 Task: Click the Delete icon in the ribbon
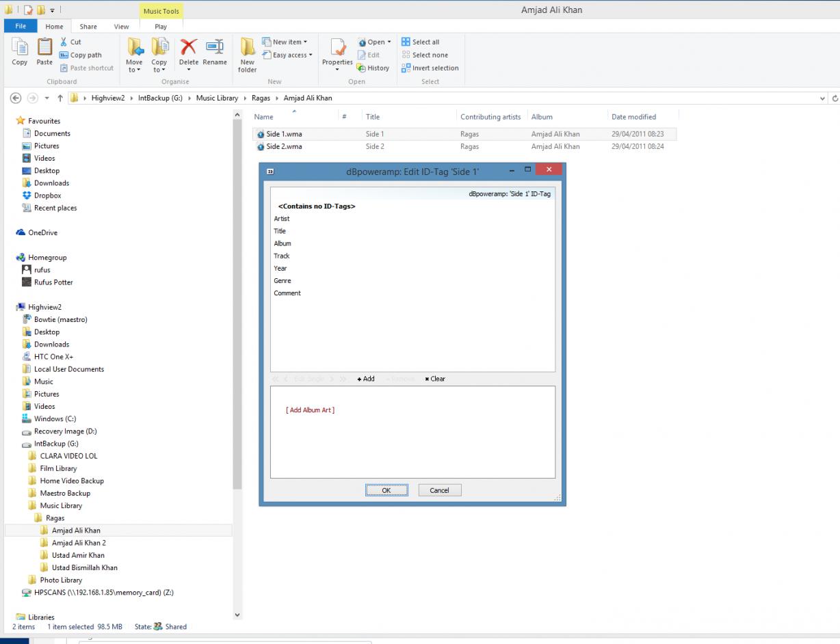(x=188, y=48)
